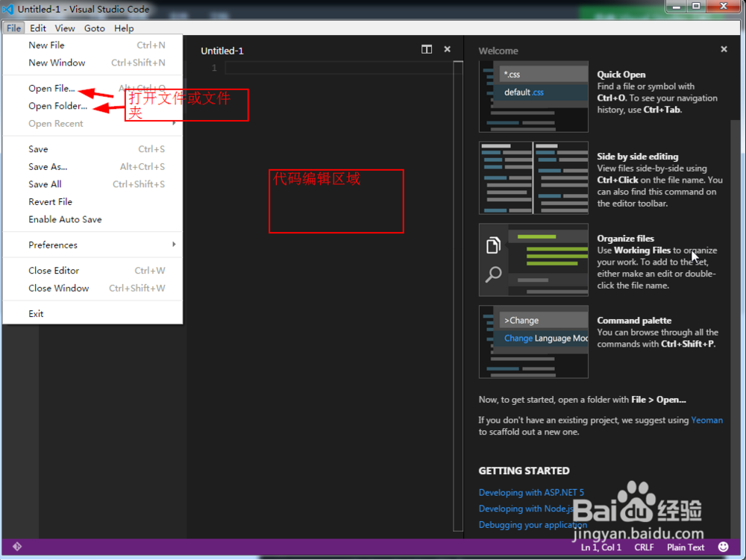
Task: Click the Side by side editing heading
Action: click(638, 157)
